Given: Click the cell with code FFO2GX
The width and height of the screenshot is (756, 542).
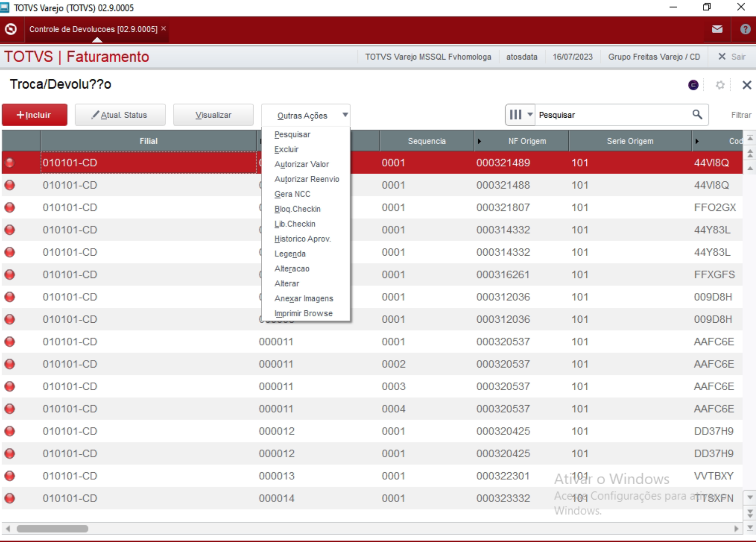Looking at the screenshot, I should (x=715, y=207).
